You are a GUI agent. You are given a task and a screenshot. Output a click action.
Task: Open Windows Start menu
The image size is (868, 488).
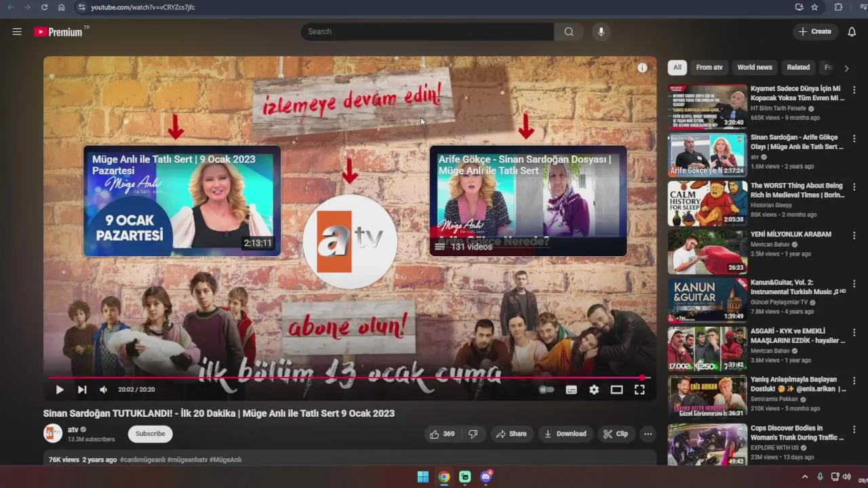tap(422, 477)
